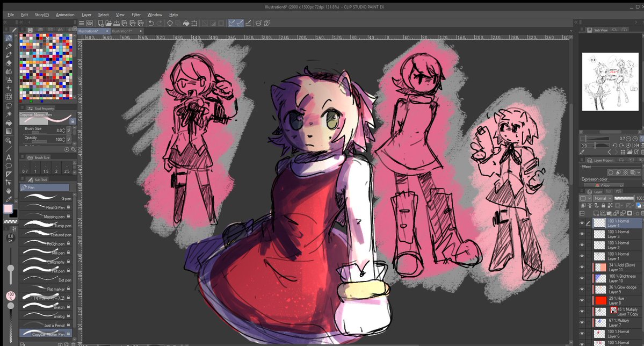Open the canvas tab list dropdown arrow
The image size is (644, 346).
click(x=570, y=31)
